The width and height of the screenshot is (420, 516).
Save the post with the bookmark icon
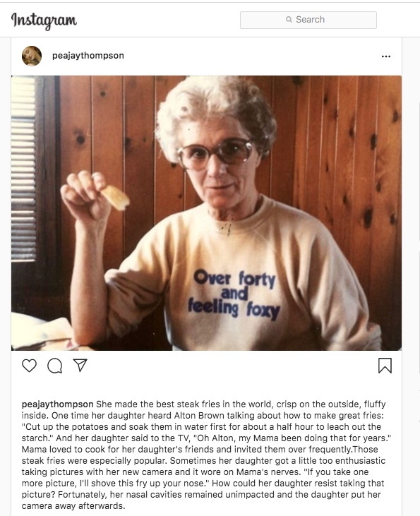(x=385, y=366)
